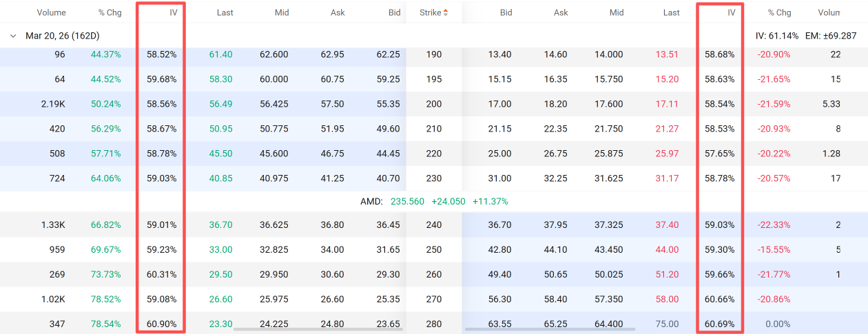Select the 200 strike cell
This screenshot has width=868, height=334.
(x=433, y=104)
